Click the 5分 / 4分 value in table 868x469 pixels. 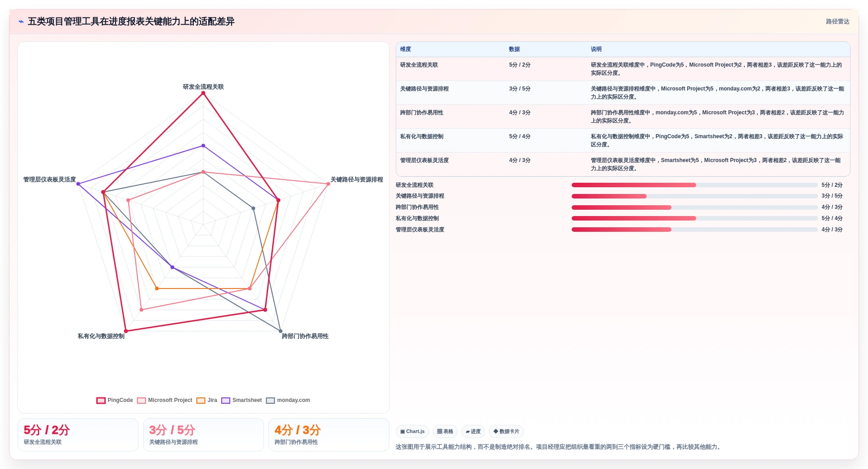[520, 136]
